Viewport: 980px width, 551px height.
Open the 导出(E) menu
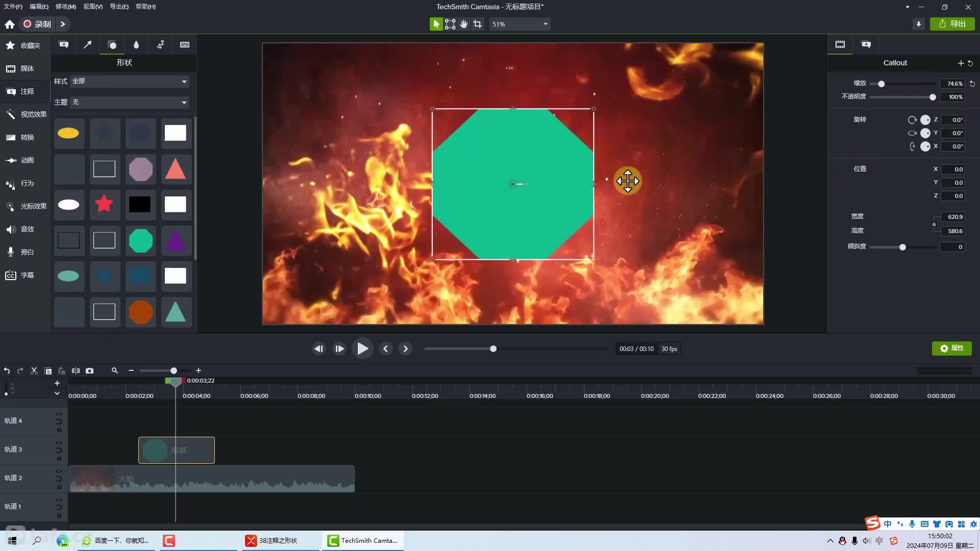pos(119,7)
